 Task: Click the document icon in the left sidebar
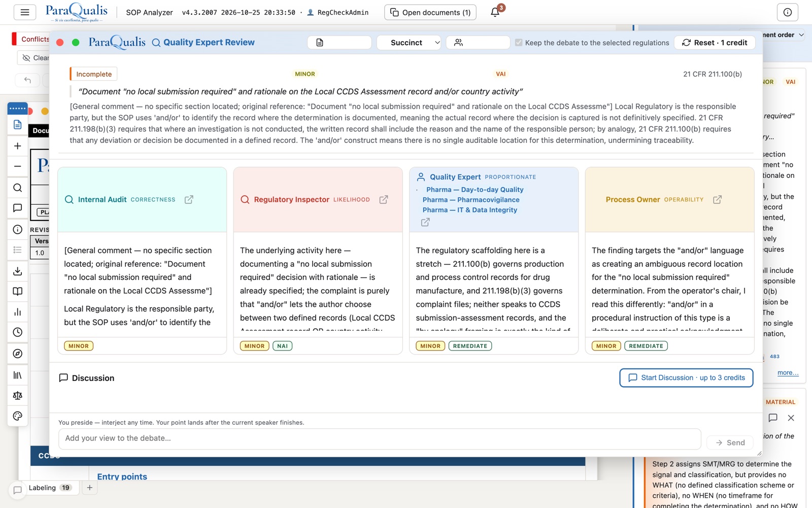pyautogui.click(x=17, y=124)
